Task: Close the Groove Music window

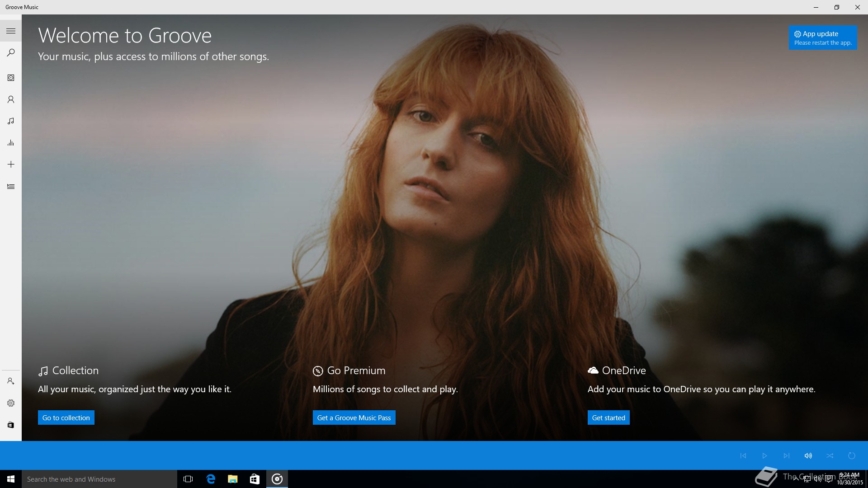Action: 857,7
